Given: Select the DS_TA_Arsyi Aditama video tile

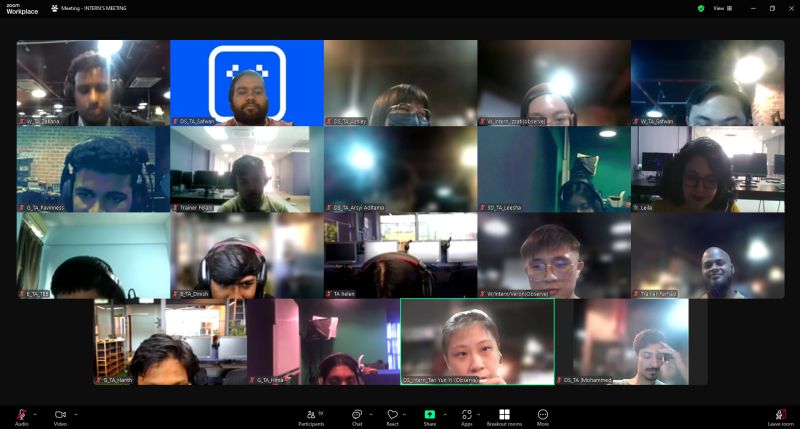Looking at the screenshot, I should 401,169.
